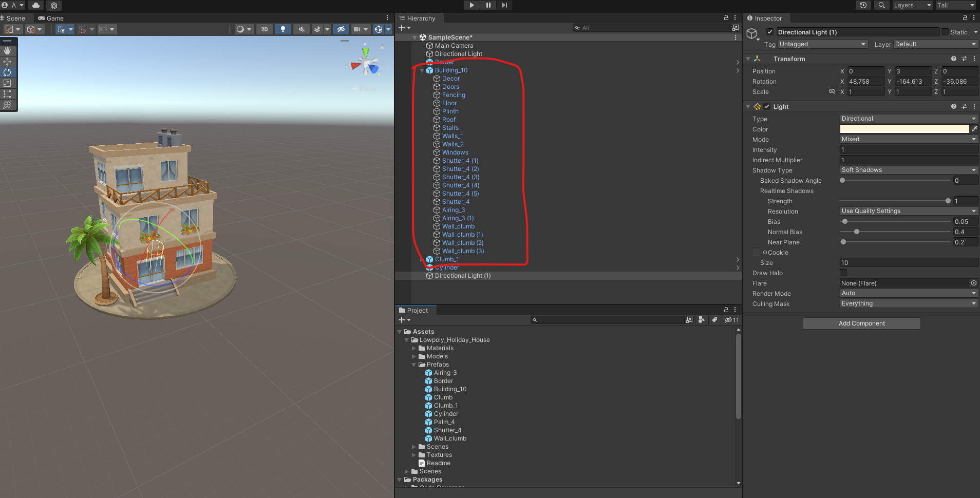Viewport: 980px width, 498px height.
Task: Click the Play button
Action: pyautogui.click(x=472, y=5)
